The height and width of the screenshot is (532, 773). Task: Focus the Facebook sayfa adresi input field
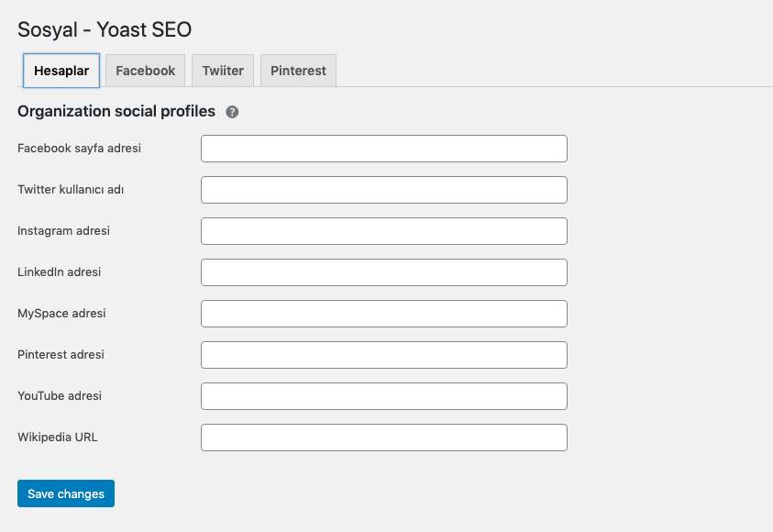point(383,149)
